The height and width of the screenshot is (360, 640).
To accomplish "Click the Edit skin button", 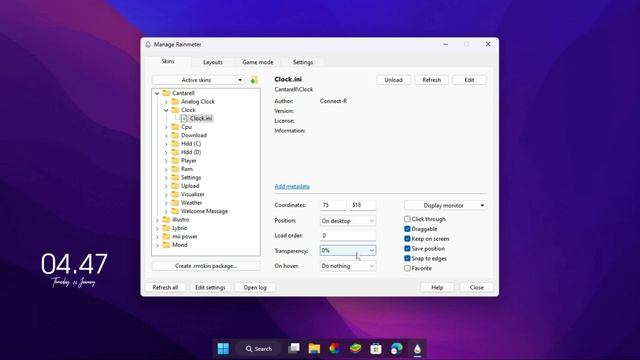I will coord(469,80).
